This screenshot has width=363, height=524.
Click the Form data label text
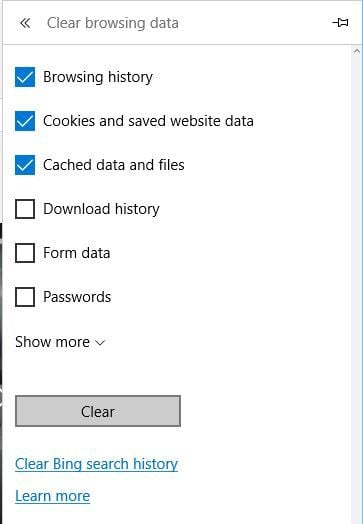coord(77,253)
